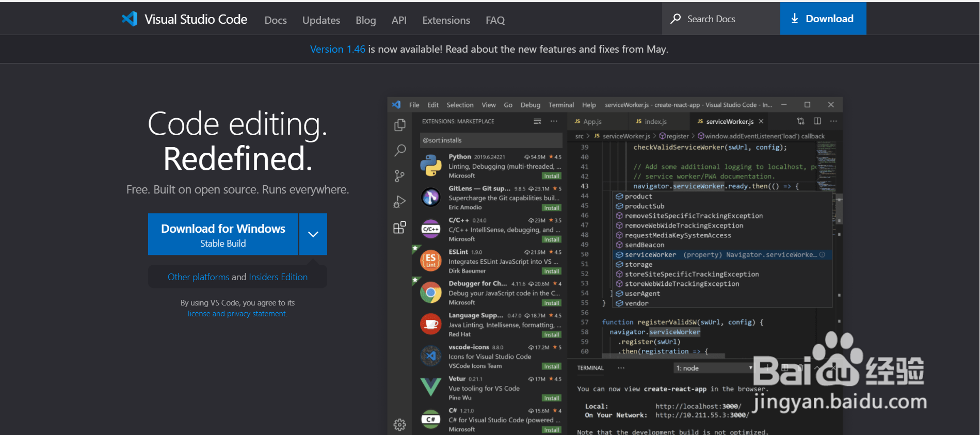Click VS Code window logo in title bar
980x435 pixels.
pos(396,105)
